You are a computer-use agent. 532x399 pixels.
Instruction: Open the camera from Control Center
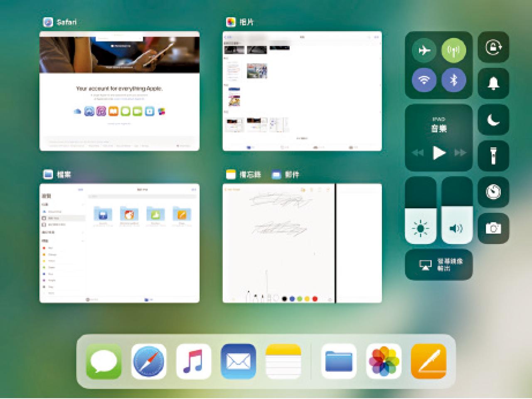pyautogui.click(x=493, y=228)
